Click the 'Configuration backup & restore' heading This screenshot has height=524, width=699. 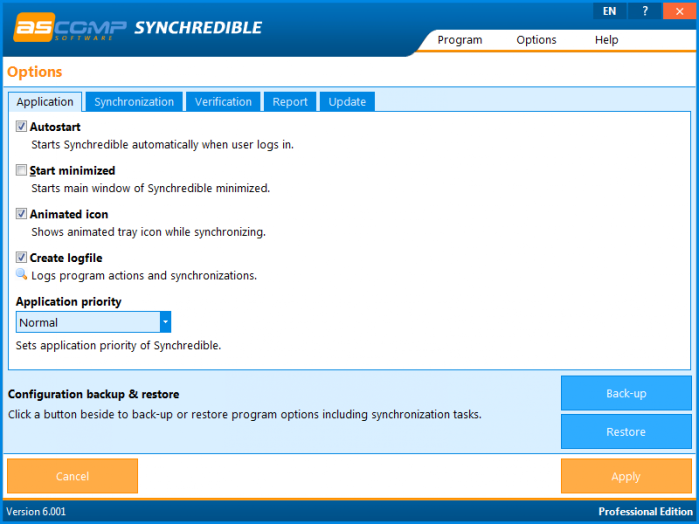tap(94, 394)
